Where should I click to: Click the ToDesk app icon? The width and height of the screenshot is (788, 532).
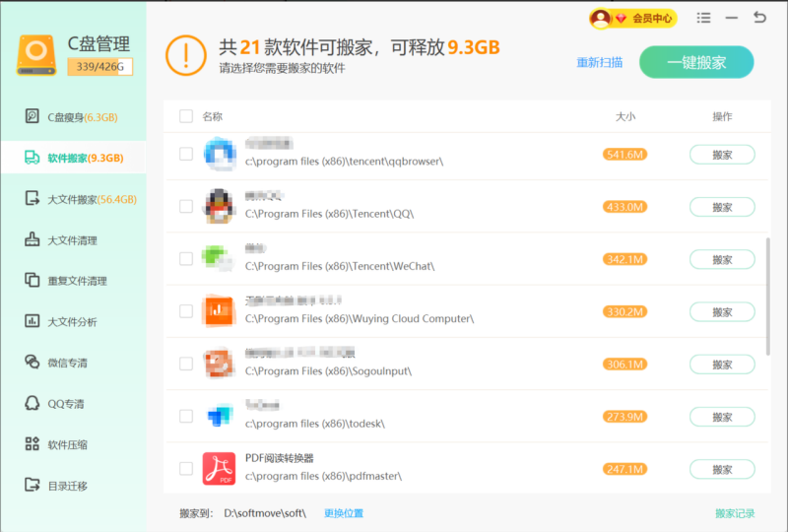219,416
